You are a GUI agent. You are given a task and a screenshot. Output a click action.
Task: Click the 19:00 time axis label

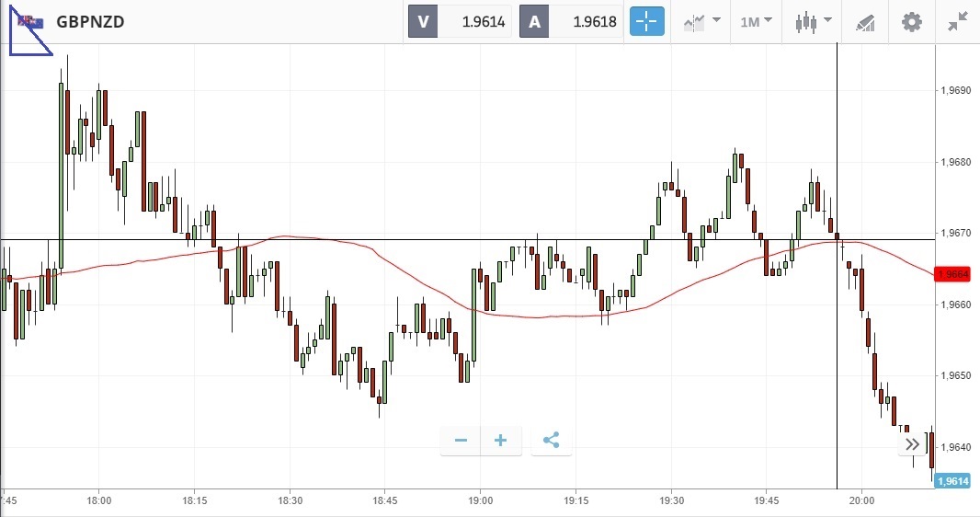pos(480,501)
